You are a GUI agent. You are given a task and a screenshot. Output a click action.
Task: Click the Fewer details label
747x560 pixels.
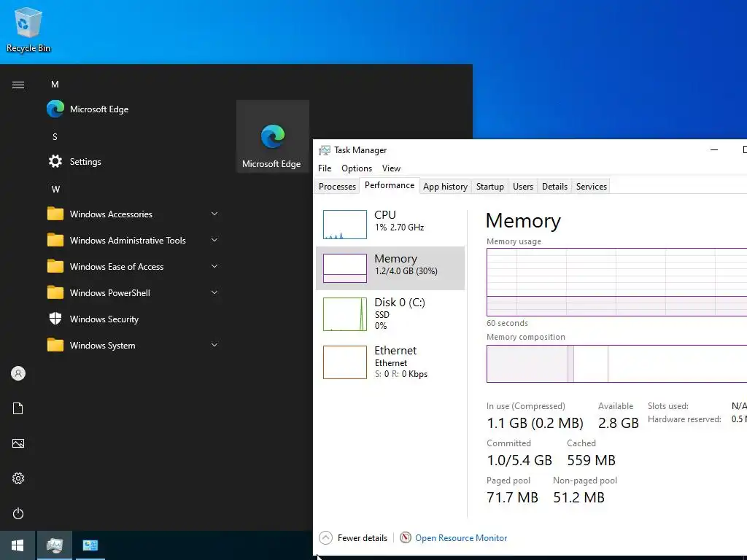click(362, 537)
